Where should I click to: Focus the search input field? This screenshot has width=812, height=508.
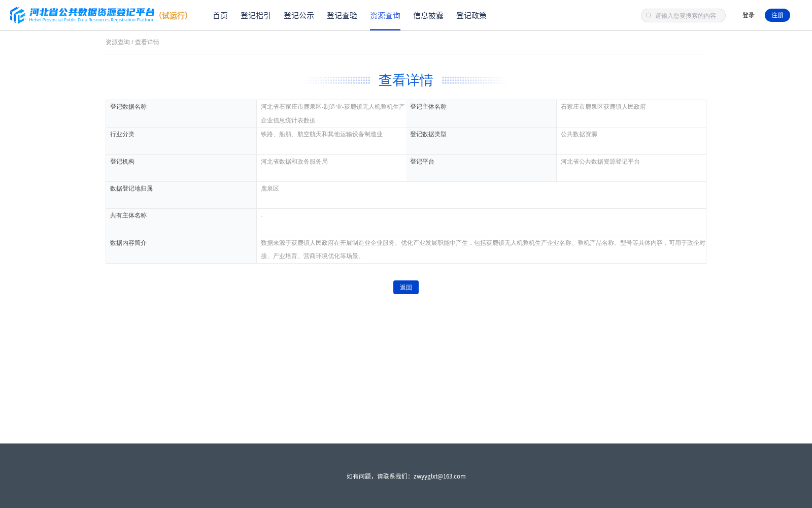click(x=683, y=15)
